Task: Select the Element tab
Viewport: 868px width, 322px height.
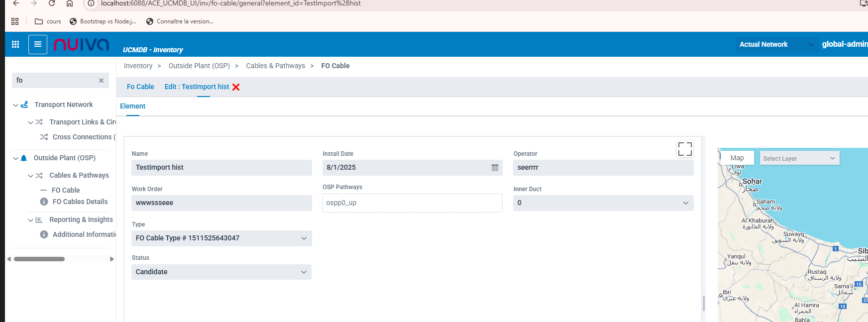Action: 132,106
